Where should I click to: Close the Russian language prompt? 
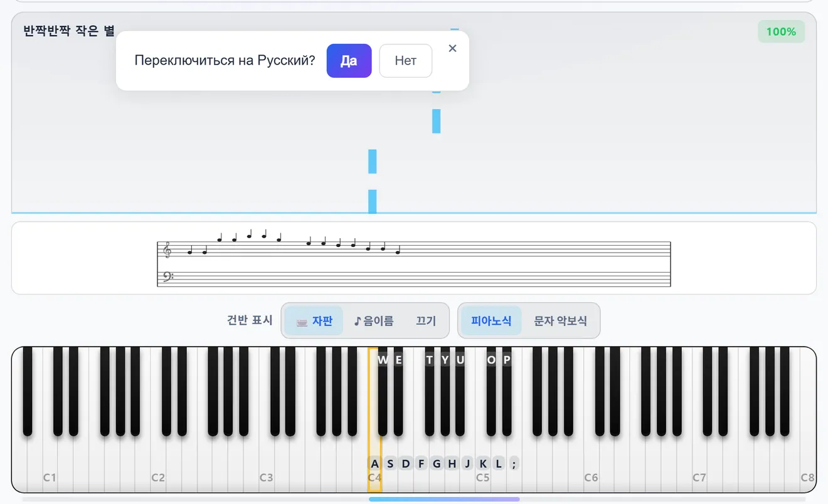452,48
